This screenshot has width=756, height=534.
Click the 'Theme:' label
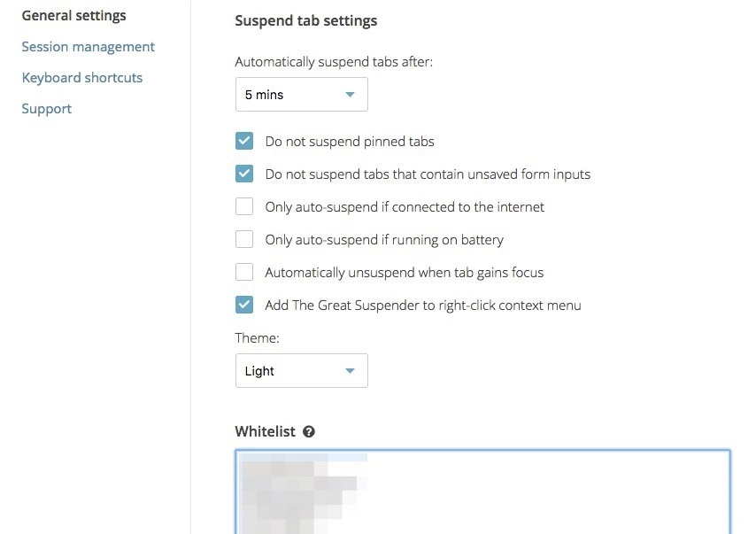point(255,337)
